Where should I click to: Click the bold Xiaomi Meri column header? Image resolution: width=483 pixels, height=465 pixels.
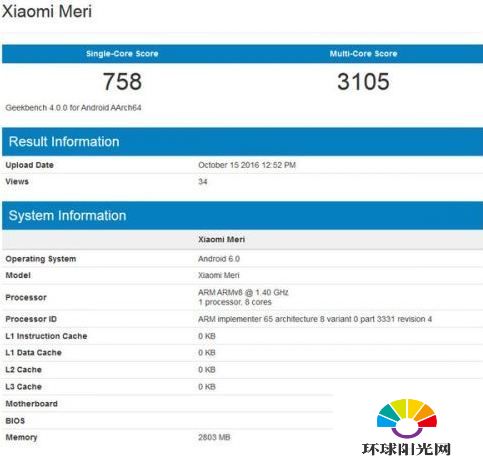click(x=222, y=239)
